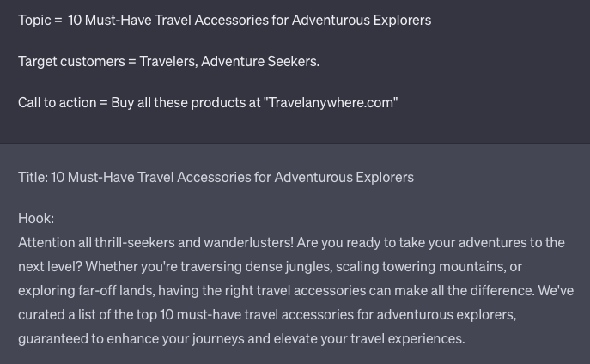Click "Adventure Seekers." in the target customers line
This screenshot has width=590, height=364.
260,61
